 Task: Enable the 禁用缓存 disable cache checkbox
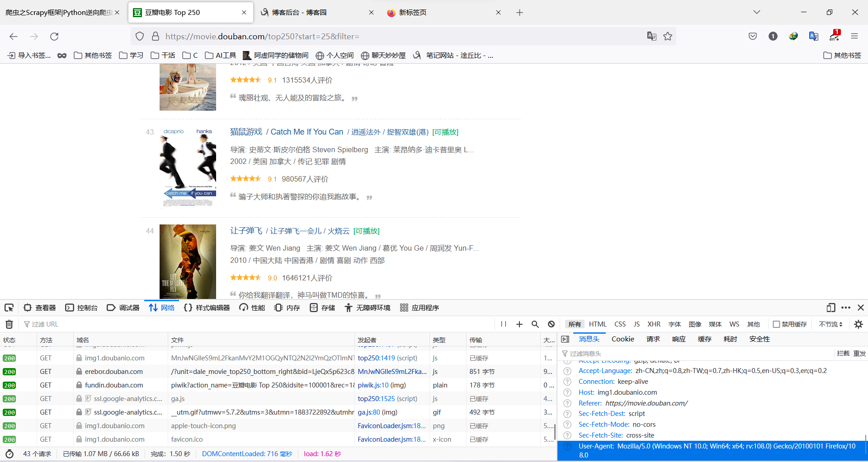pos(777,324)
